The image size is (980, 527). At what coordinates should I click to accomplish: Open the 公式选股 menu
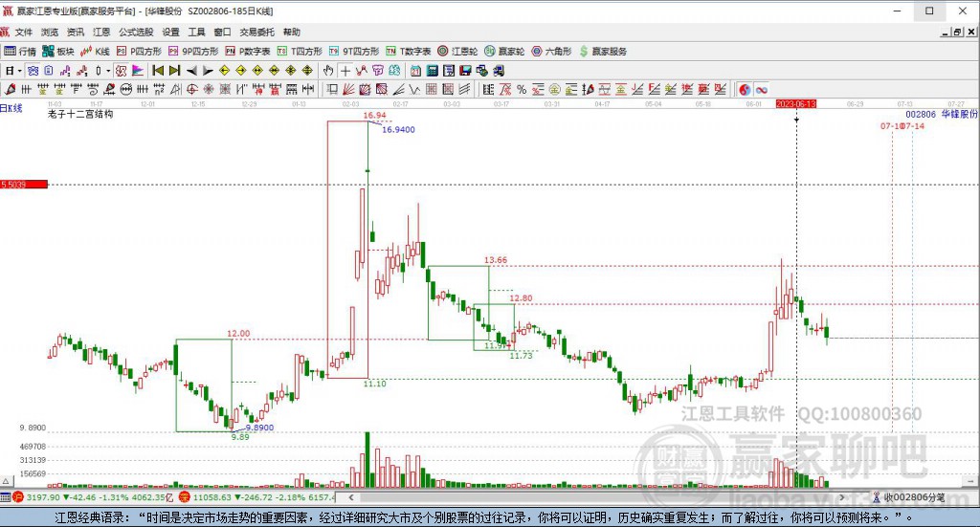click(x=136, y=32)
